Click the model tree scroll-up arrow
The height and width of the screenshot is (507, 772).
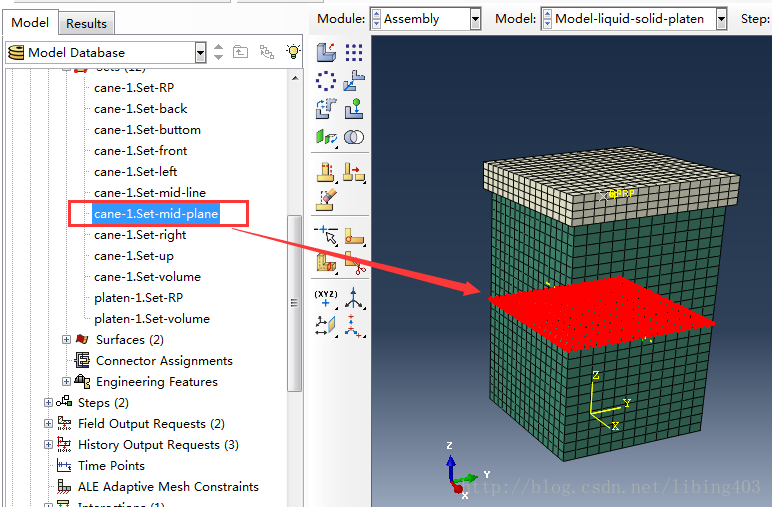[294, 78]
